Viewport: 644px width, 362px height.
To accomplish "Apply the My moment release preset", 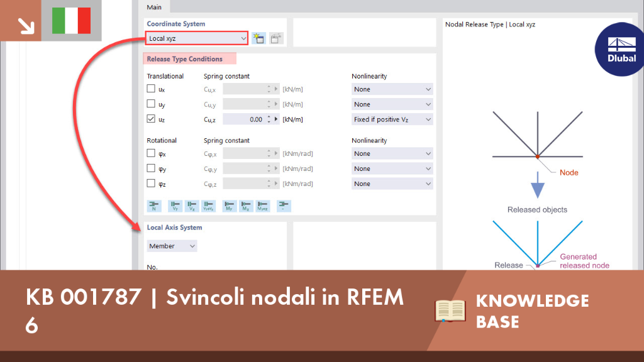I will point(229,206).
